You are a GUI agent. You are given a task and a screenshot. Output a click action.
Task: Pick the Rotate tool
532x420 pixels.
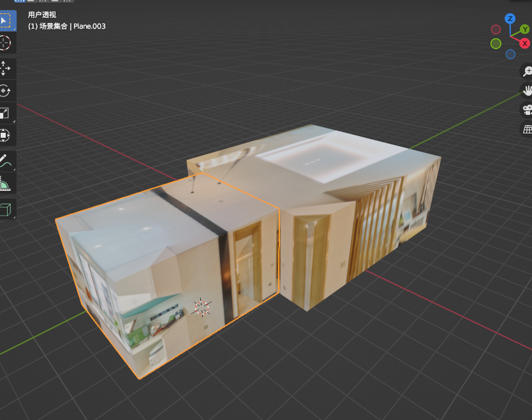(5, 91)
